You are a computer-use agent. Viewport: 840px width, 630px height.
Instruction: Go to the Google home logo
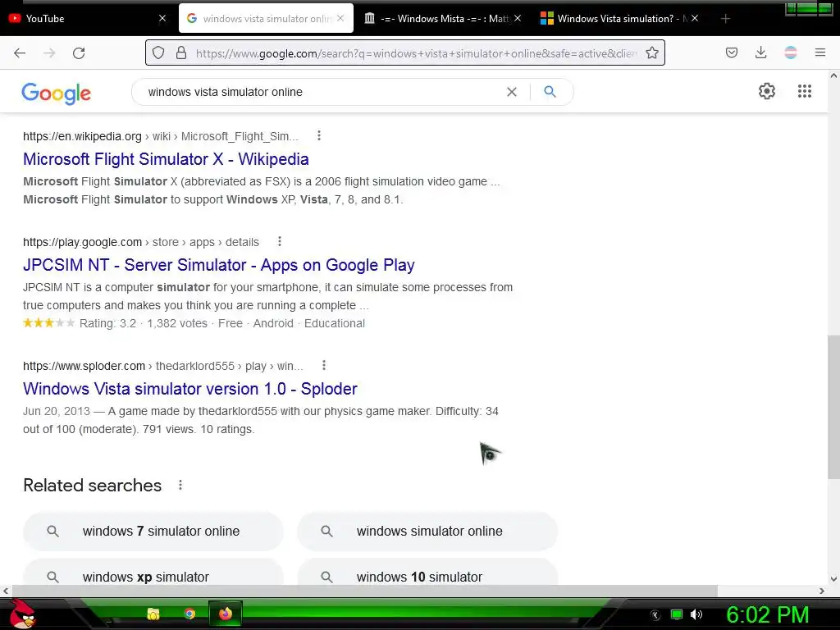(57, 94)
